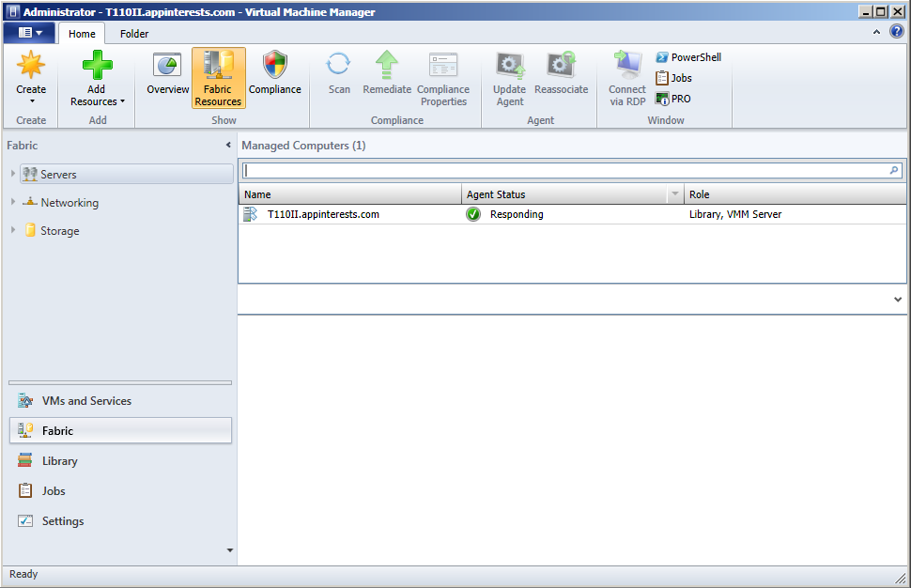Click Connect via RDP icon
The width and height of the screenshot is (911, 588).
coord(626,78)
